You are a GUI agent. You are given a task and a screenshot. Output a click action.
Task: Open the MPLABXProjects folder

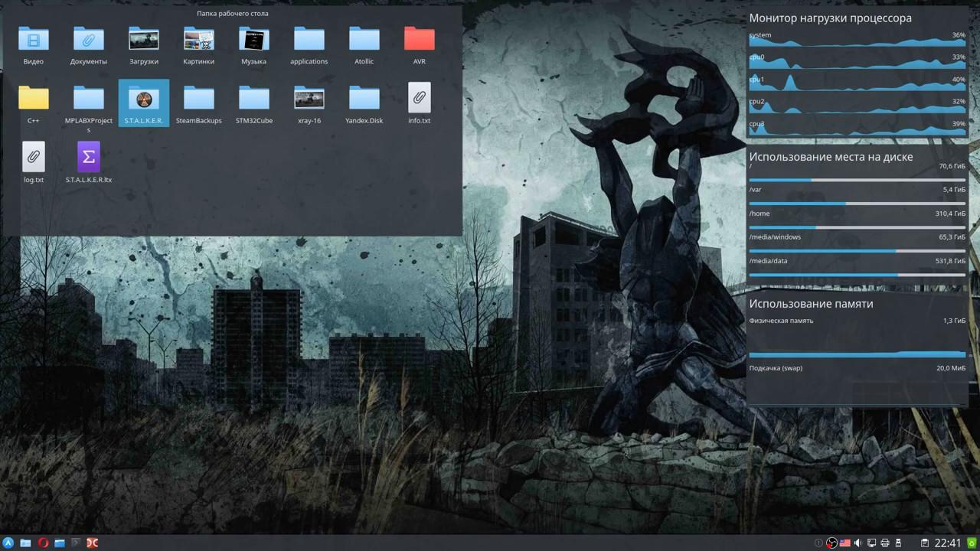tap(89, 109)
